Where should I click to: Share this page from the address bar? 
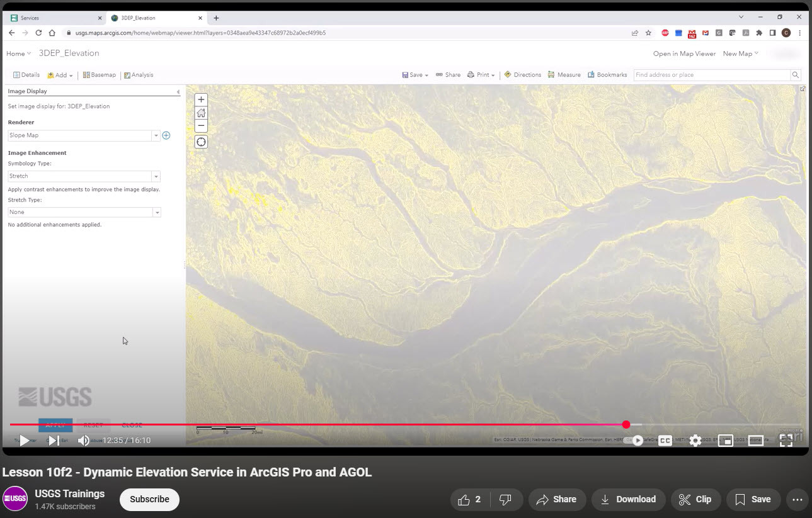click(634, 33)
